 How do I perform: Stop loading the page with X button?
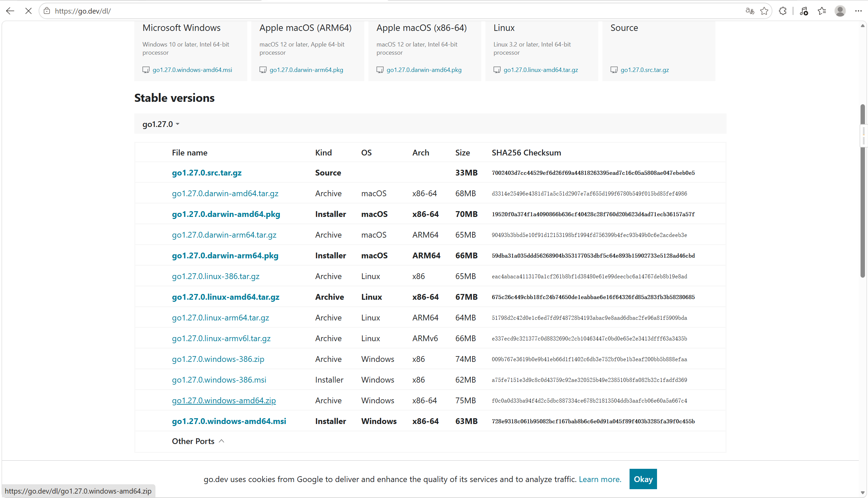pos(29,11)
